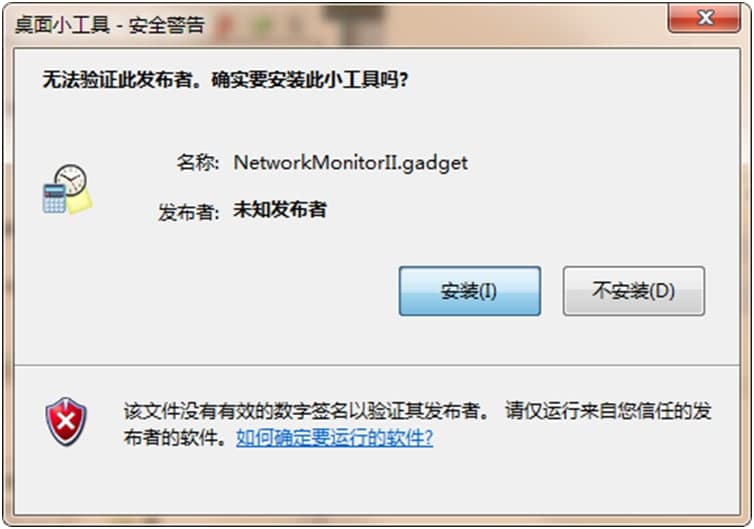Click the 桌面小工具 - 安全警告 title bar text
The width and height of the screenshot is (754, 529).
point(110,25)
